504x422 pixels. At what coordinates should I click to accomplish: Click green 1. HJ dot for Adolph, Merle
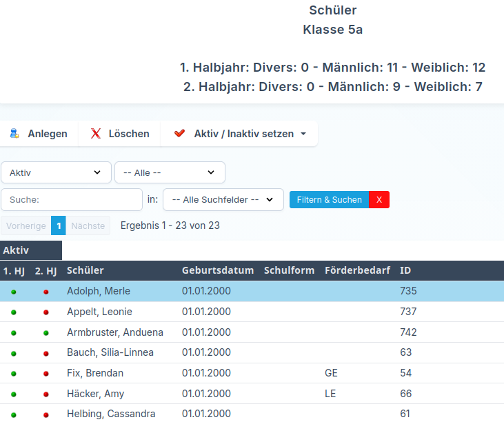click(x=14, y=292)
